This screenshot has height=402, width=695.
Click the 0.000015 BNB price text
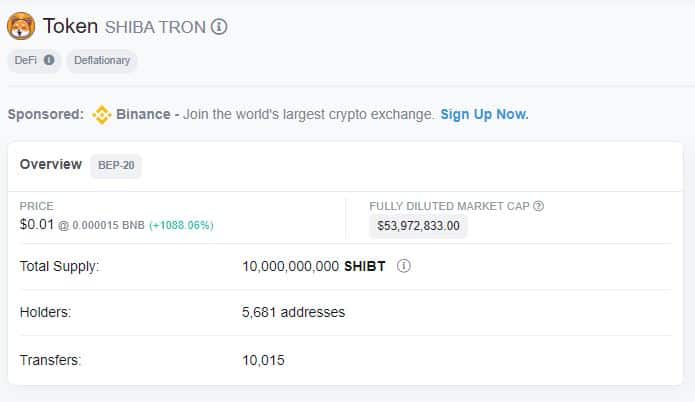[108, 225]
